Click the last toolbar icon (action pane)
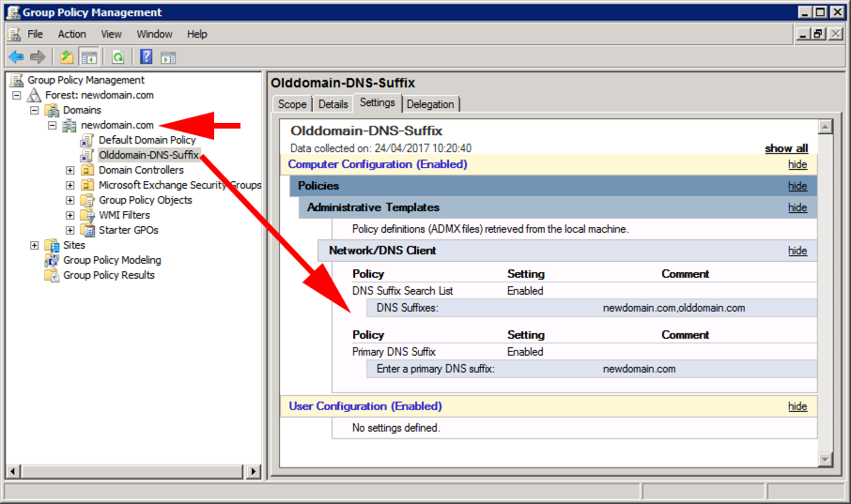Image resolution: width=851 pixels, height=504 pixels. pyautogui.click(x=168, y=57)
